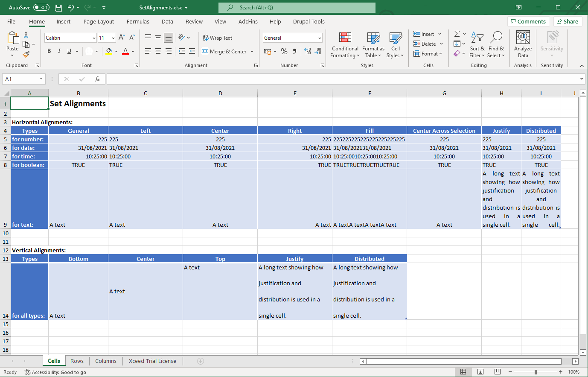Click Delete cells button
This screenshot has width=588, height=377.
tap(425, 44)
